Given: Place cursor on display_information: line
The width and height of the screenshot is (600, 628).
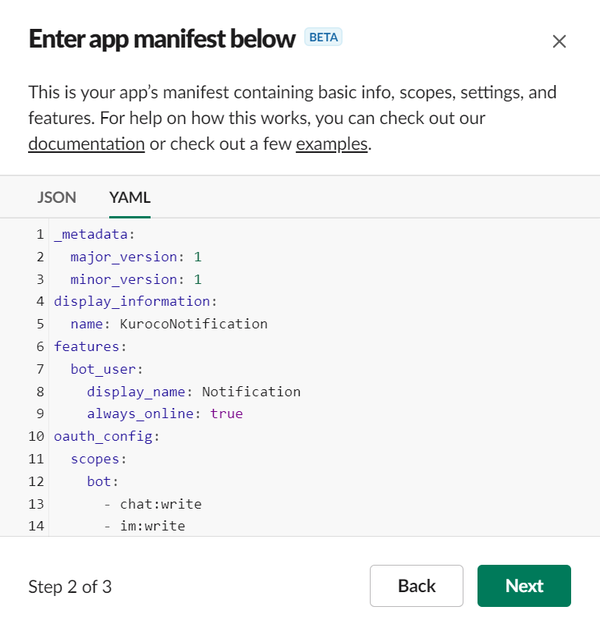Looking at the screenshot, I should click(x=135, y=301).
